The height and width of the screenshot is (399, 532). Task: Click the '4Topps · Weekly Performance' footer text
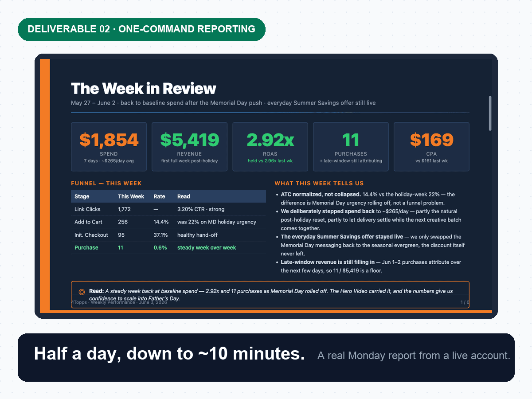pos(119,302)
